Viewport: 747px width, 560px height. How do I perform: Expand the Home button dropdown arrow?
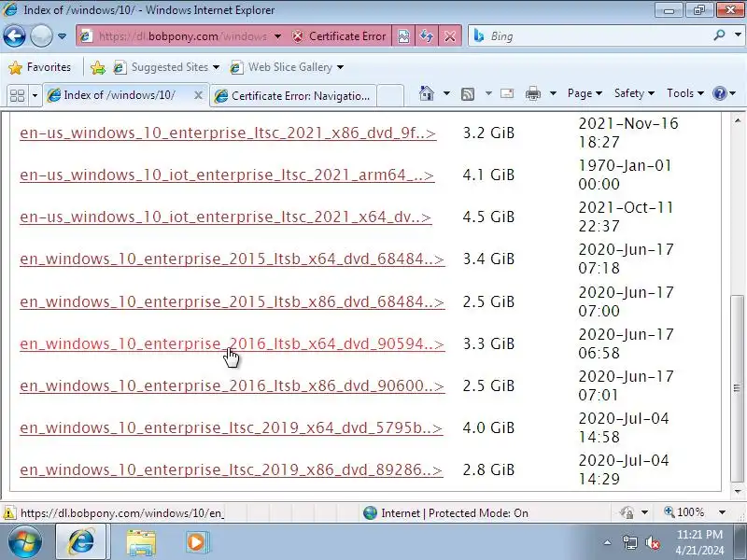[x=446, y=93]
